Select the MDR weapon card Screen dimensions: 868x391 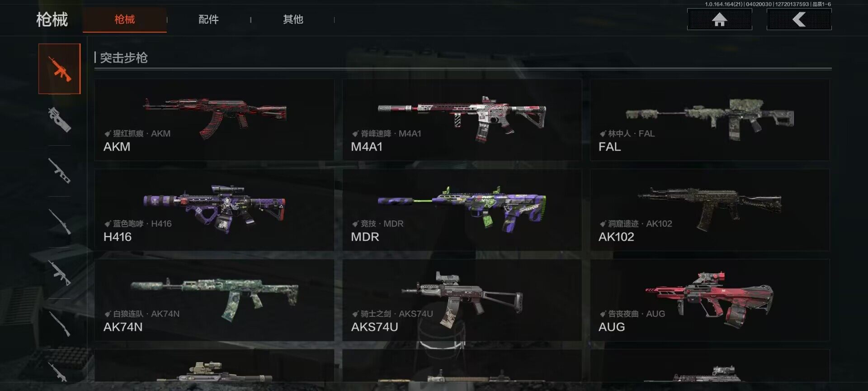click(x=462, y=210)
